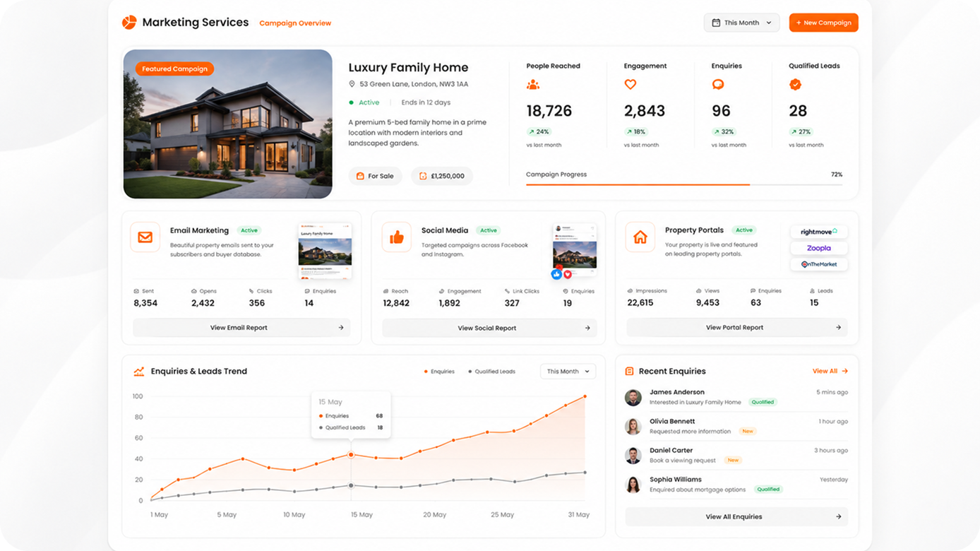
Task: Click the Qualified tag on Sophia Williams's enquiry
Action: click(768, 489)
